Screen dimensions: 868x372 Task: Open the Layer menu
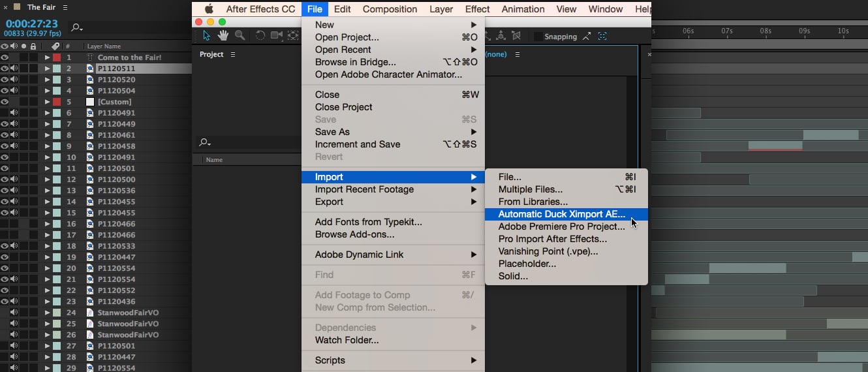(x=441, y=9)
